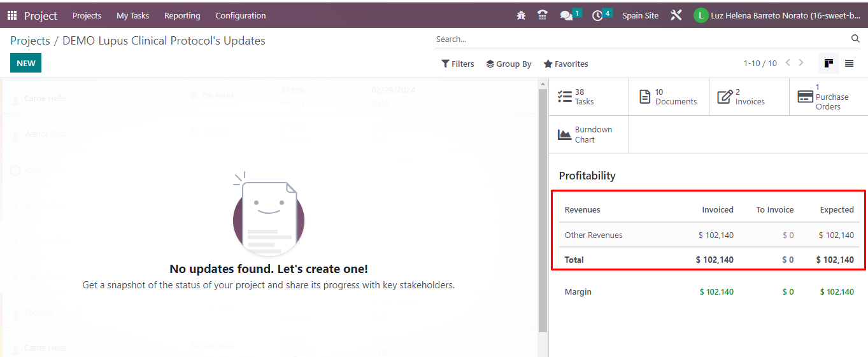
Task: Click the search magnifier icon
Action: click(x=855, y=39)
